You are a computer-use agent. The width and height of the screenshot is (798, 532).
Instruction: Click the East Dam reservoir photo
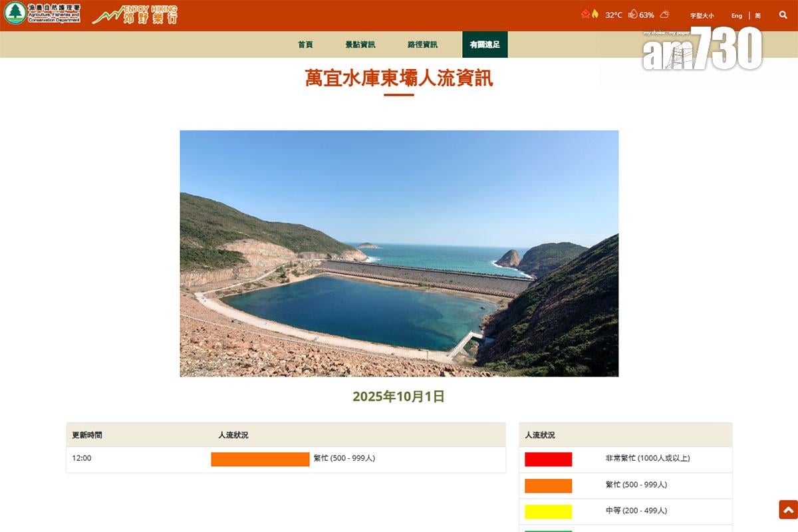click(x=399, y=253)
